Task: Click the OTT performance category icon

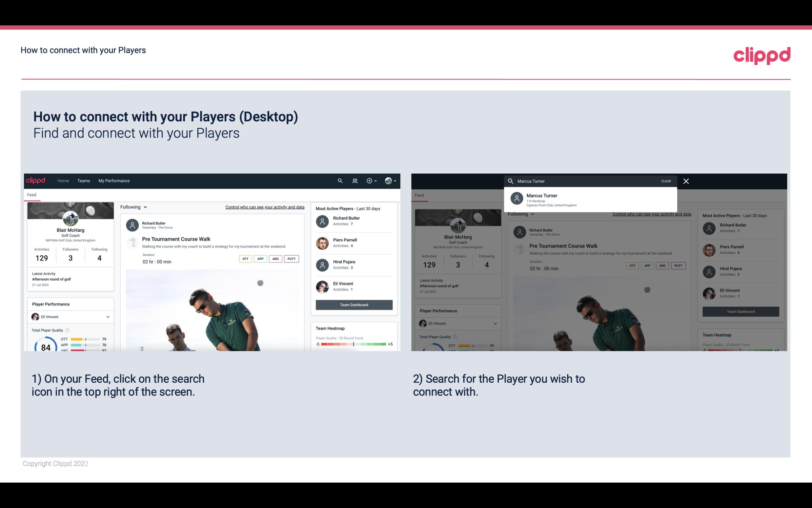Action: tap(244, 258)
